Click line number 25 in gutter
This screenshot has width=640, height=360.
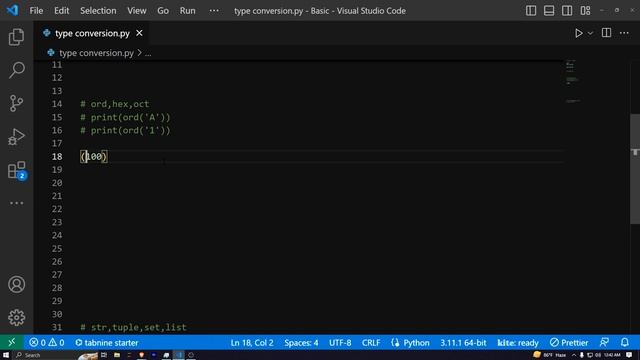57,248
